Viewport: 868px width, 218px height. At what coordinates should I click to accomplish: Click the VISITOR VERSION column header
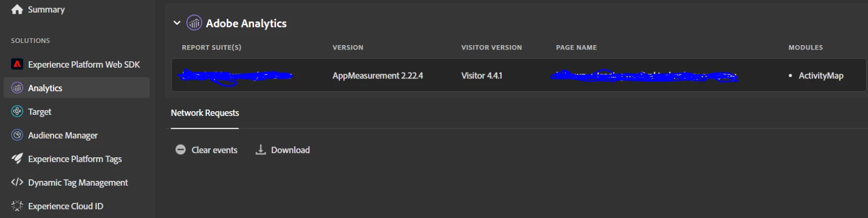[491, 47]
